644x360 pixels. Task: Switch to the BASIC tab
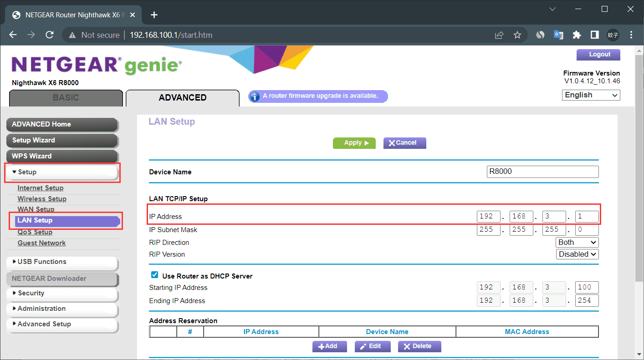coord(66,98)
